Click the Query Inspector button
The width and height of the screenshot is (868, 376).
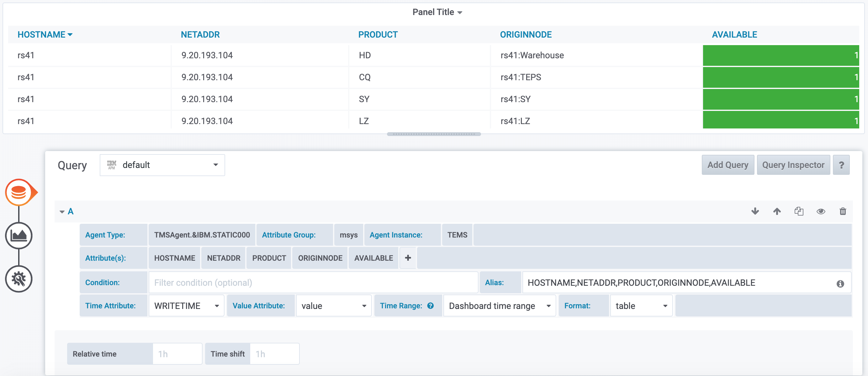pos(793,165)
